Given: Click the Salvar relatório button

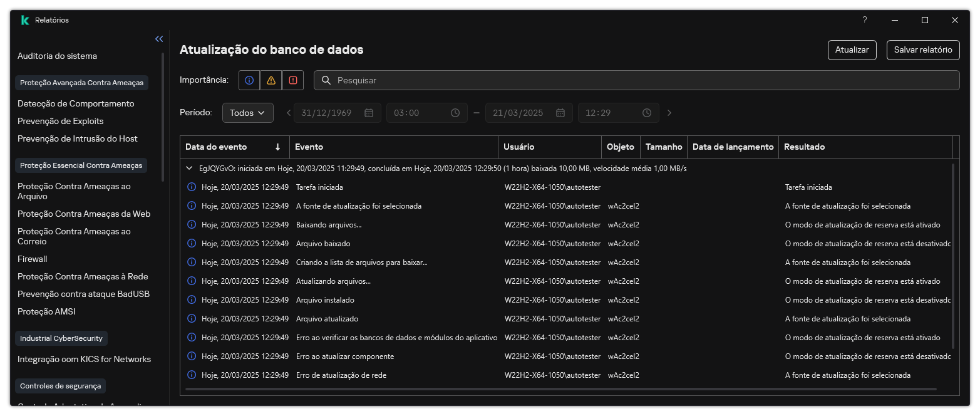Looking at the screenshot, I should 923,50.
